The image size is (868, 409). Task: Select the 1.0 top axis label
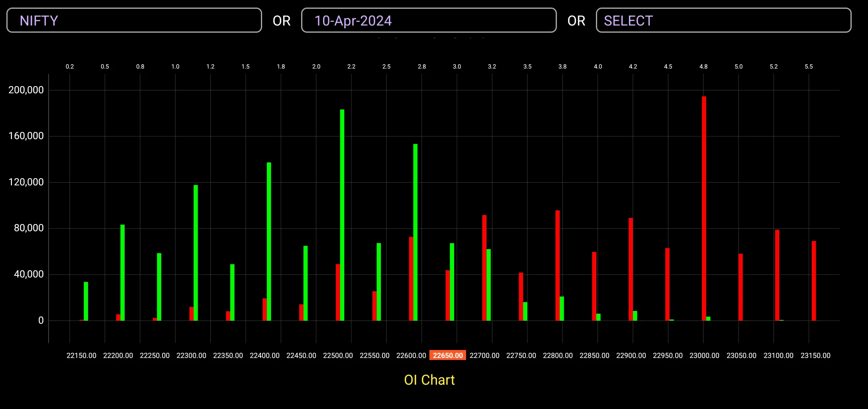pyautogui.click(x=175, y=67)
